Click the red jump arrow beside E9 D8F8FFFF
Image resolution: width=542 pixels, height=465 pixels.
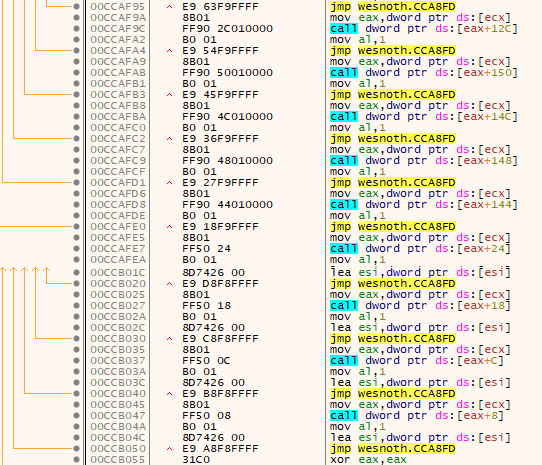(169, 283)
